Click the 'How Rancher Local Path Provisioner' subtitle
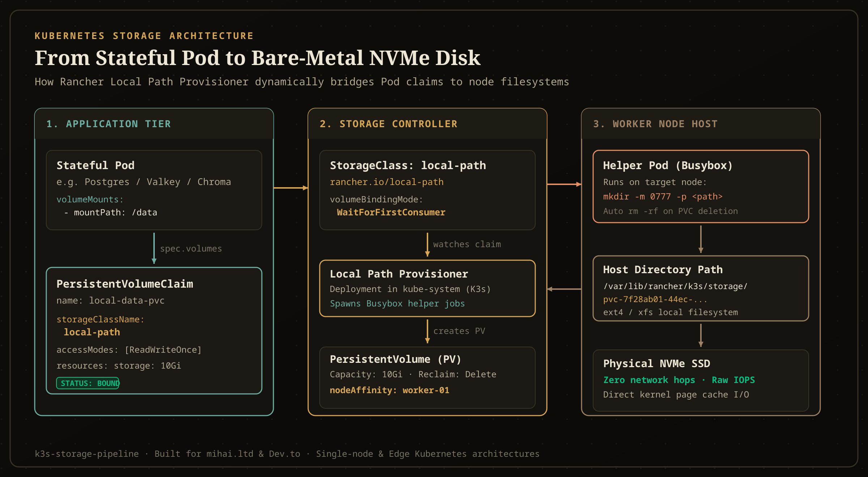The height and width of the screenshot is (477, 868). pos(302,82)
